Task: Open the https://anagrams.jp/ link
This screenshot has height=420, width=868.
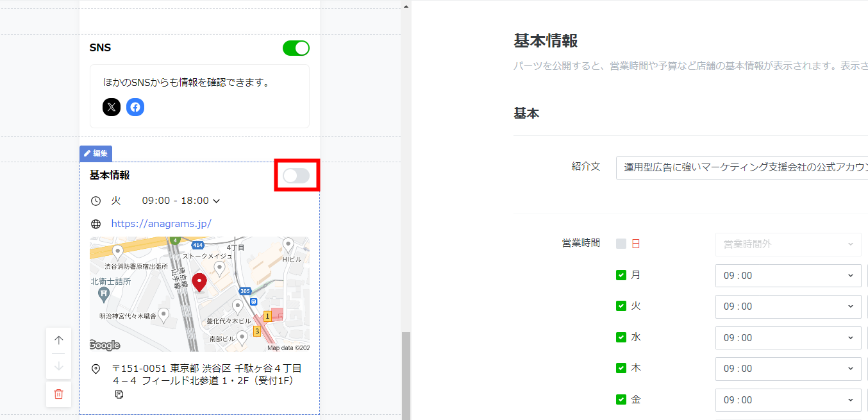Action: click(x=161, y=224)
